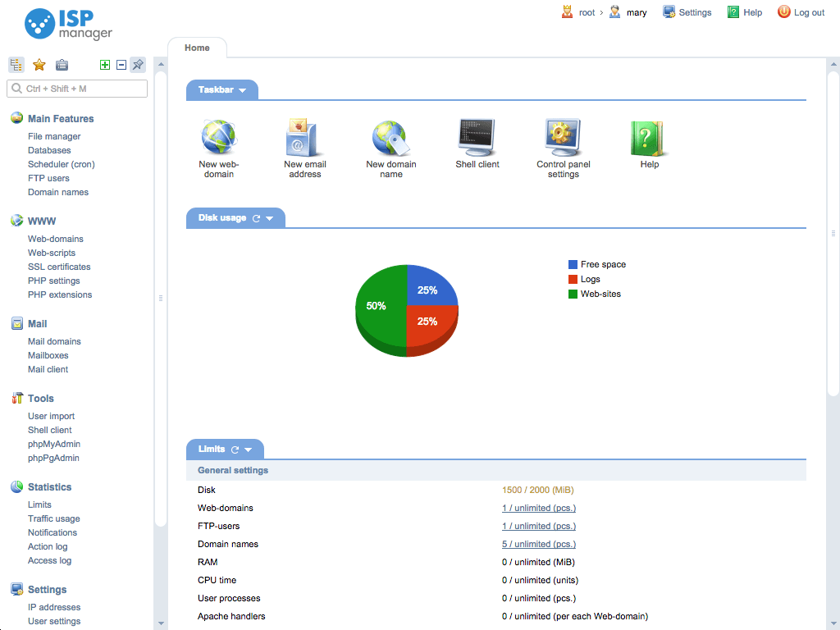Refresh the Limits panel

[235, 450]
